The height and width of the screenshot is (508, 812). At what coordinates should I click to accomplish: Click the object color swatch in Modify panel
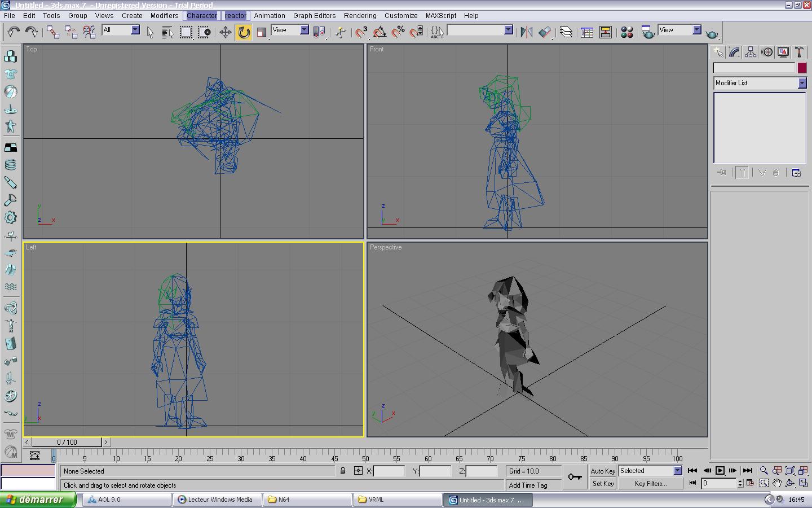coord(802,68)
